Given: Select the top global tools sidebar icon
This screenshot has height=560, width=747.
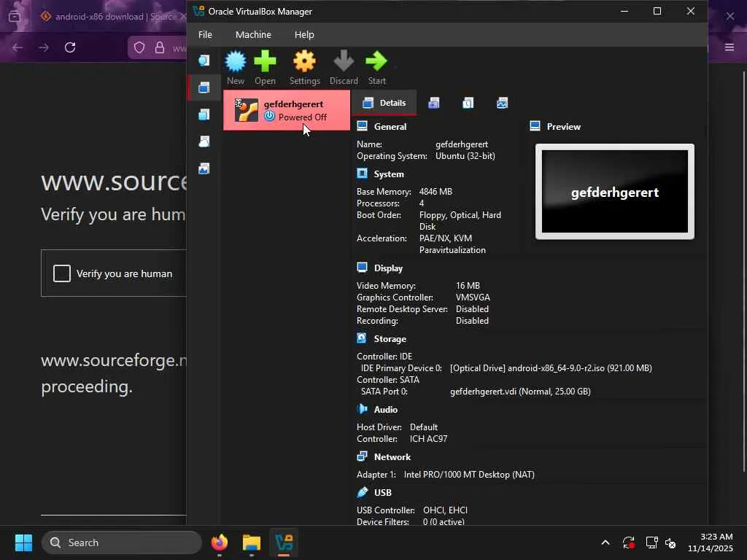Looking at the screenshot, I should tap(204, 61).
